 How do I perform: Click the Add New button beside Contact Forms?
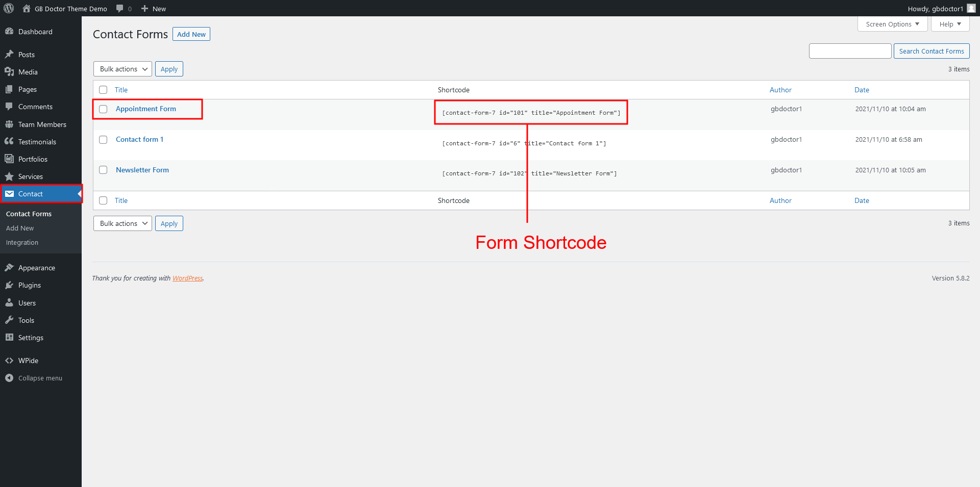(191, 34)
